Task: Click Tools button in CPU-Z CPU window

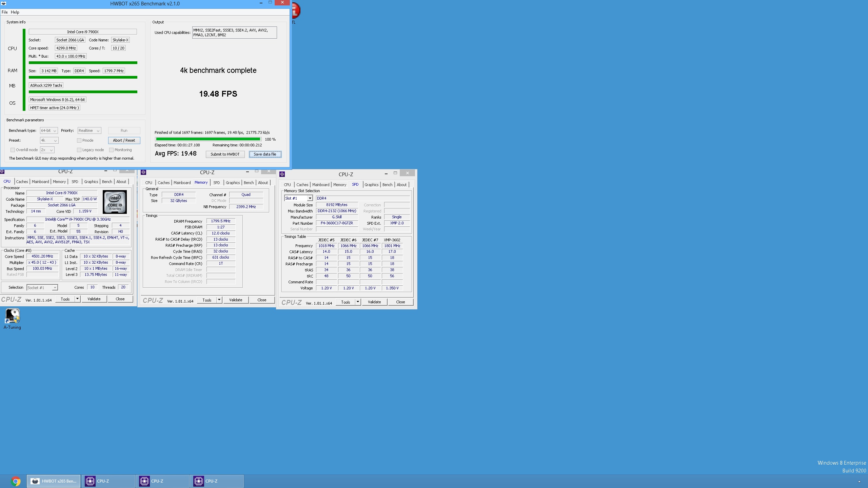Action: [x=65, y=299]
